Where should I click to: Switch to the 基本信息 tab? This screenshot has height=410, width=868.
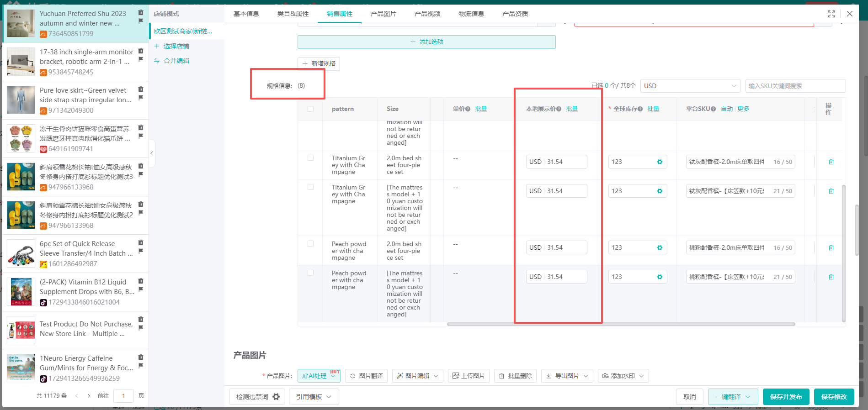246,14
